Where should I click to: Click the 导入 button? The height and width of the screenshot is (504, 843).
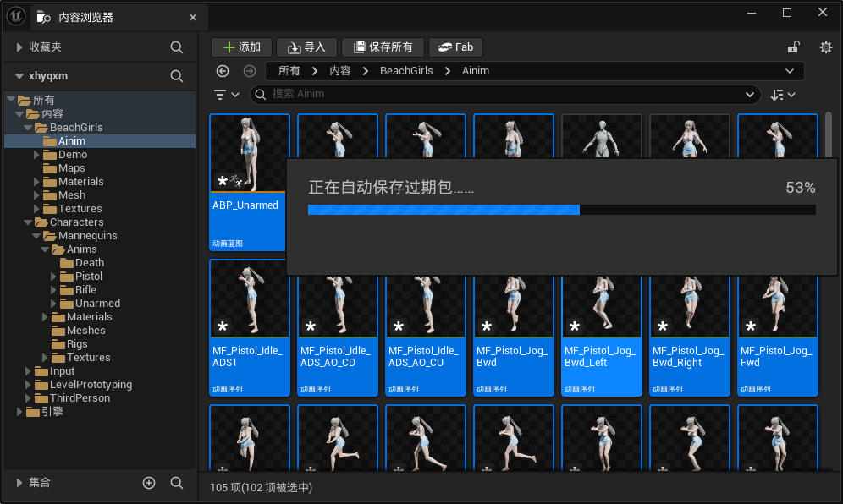[x=306, y=47]
